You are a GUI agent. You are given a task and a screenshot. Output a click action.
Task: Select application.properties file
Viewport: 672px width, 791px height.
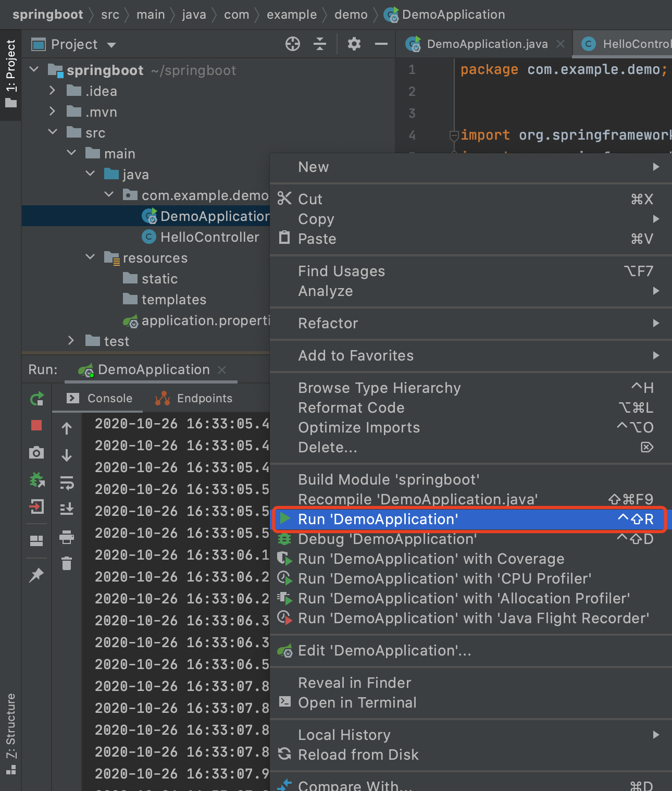pyautogui.click(x=196, y=320)
